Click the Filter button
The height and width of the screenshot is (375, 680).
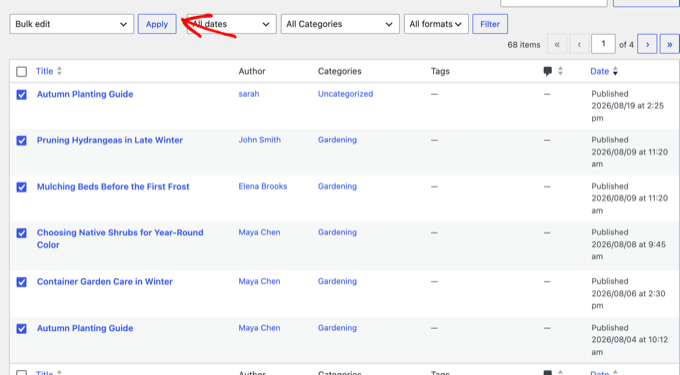490,24
